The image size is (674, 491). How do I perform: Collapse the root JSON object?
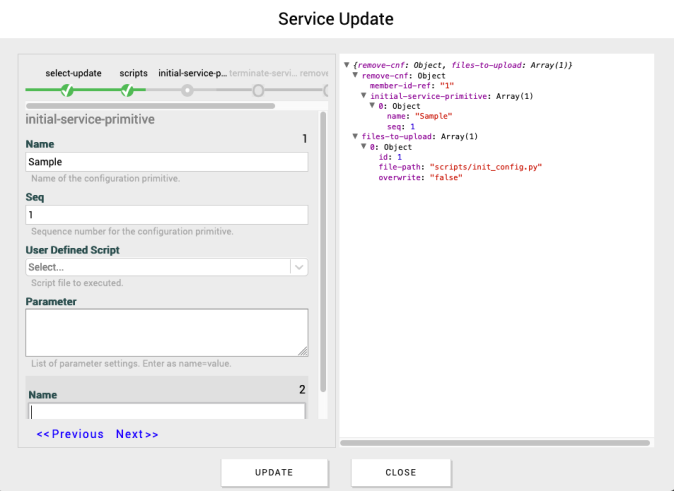[346, 66]
